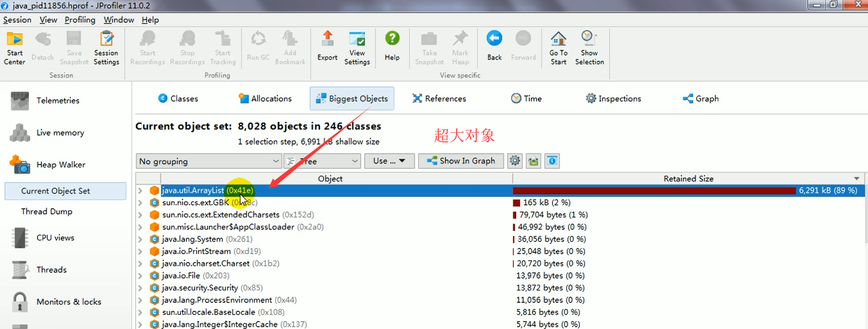Click the gear settings icon beside Show In Graph
This screenshot has height=329, width=868.
point(515,161)
